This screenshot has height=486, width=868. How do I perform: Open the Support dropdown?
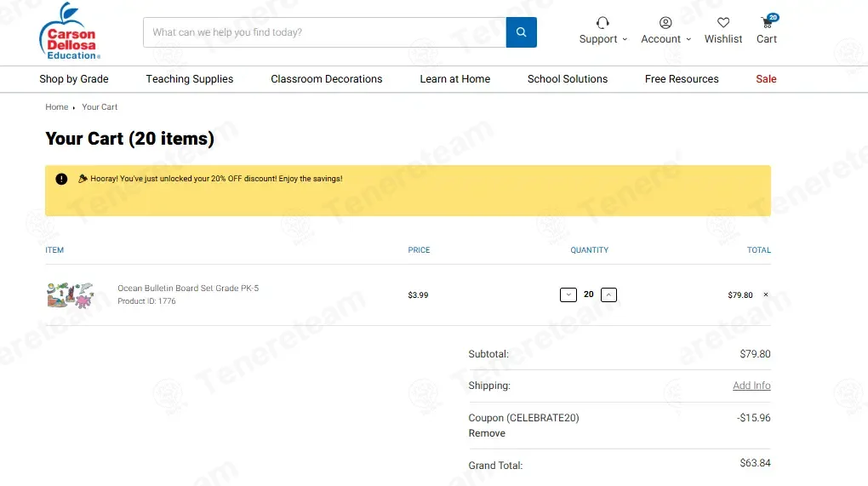[x=602, y=31]
